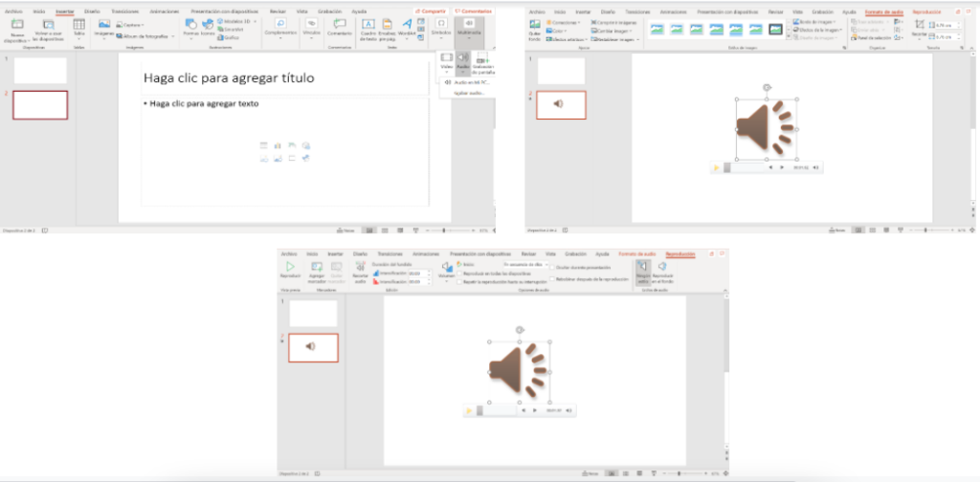Click the WordArt icon
Image resolution: width=980 pixels, height=482 pixels.
click(406, 24)
